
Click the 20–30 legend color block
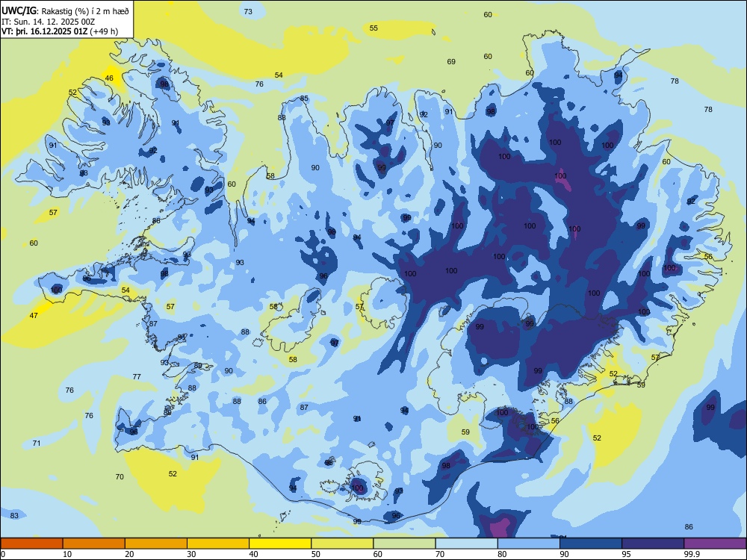156,544
